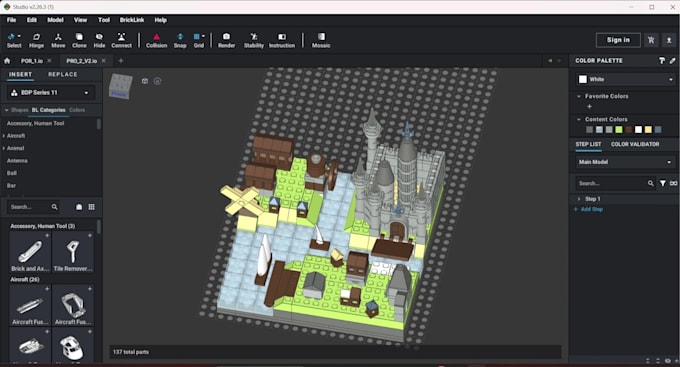The image size is (680, 367).
Task: Click the paint roller icon
Action: tap(662, 61)
